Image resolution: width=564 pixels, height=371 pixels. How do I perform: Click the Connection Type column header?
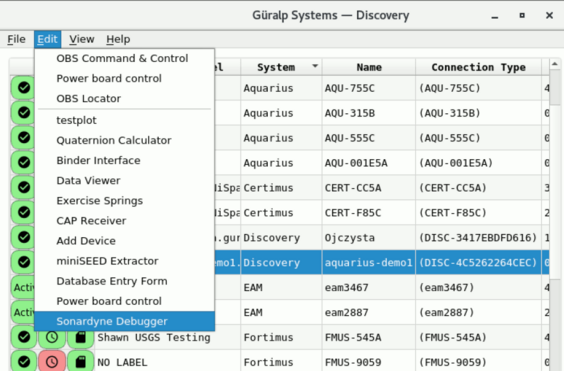click(x=478, y=67)
